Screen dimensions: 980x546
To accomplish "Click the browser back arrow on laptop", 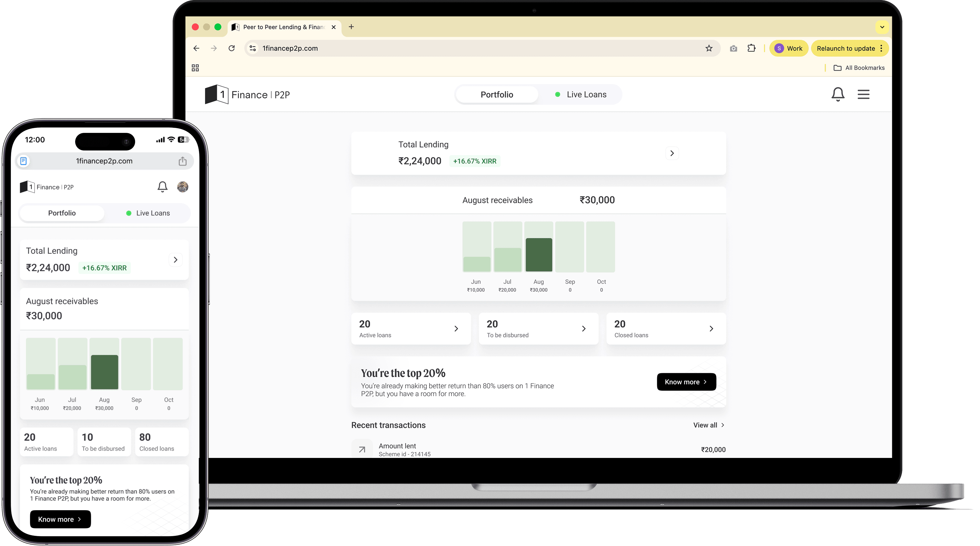I will [x=196, y=48].
